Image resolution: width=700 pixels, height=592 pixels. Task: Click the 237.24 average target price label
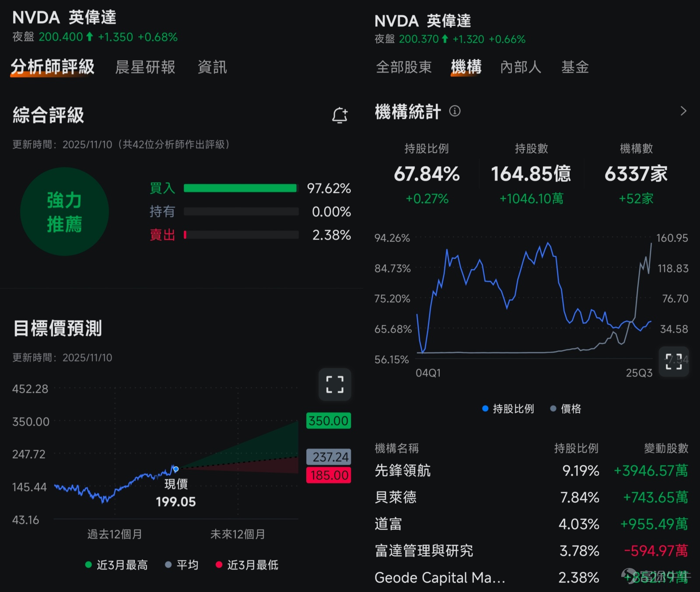coord(329,457)
